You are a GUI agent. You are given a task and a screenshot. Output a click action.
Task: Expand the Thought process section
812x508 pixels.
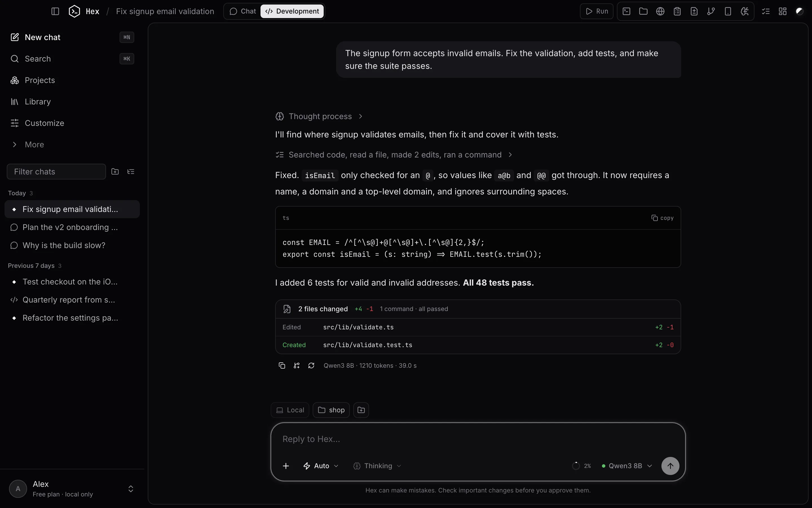pyautogui.click(x=319, y=116)
